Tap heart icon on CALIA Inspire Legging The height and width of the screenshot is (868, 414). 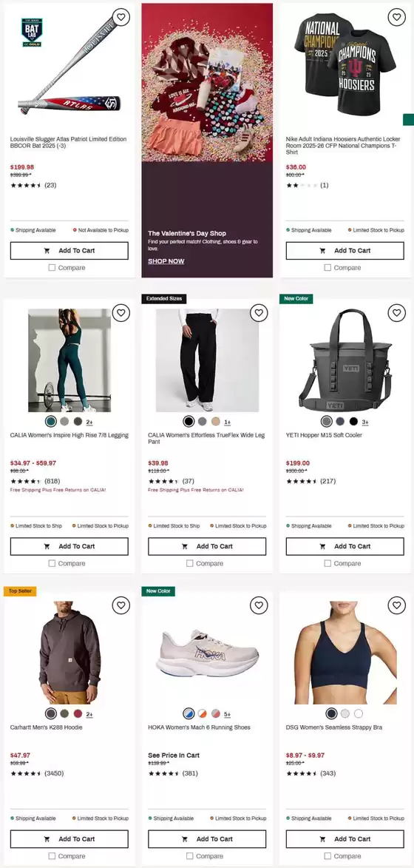121,313
